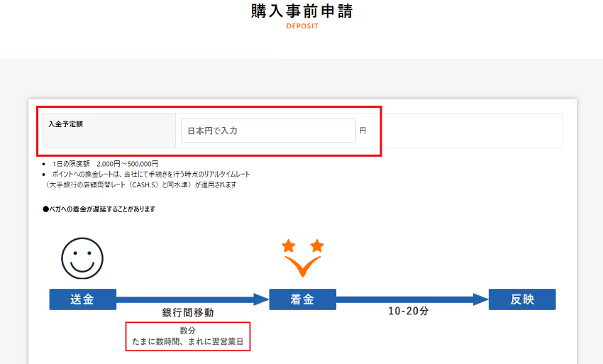603x364 pixels.
Task: Click the 円 unit beside the input
Action: pos(363,131)
